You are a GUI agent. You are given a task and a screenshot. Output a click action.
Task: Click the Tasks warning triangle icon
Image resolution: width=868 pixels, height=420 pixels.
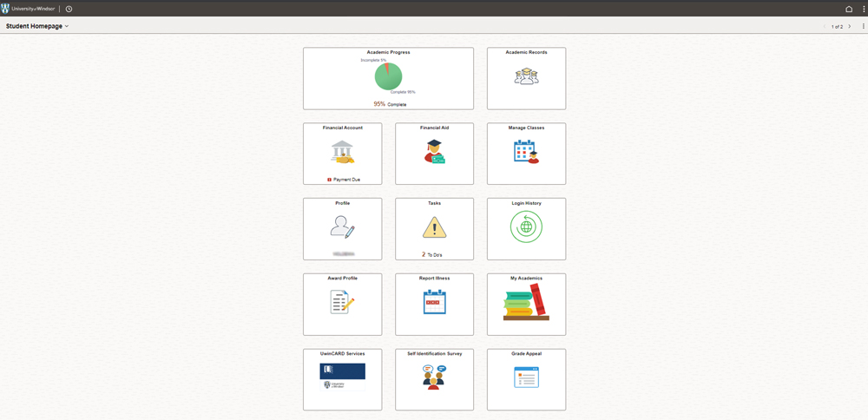tap(434, 227)
